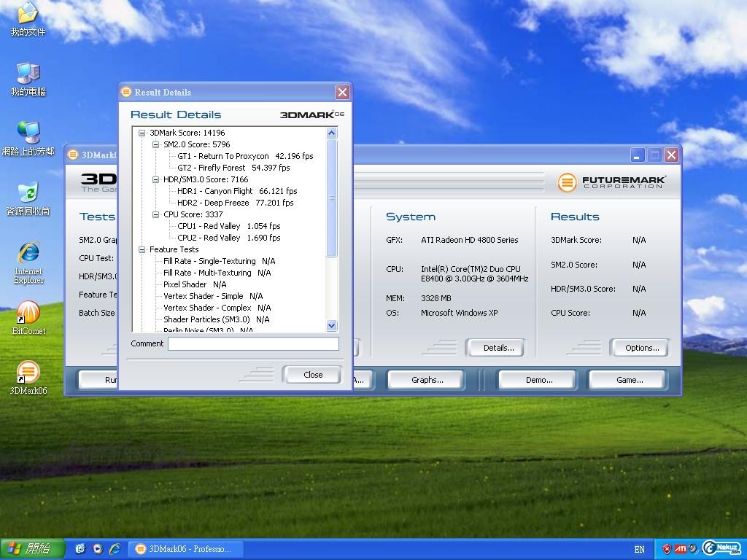Open the 我的文件 folder icon
This screenshot has height=560, width=747.
point(28,14)
